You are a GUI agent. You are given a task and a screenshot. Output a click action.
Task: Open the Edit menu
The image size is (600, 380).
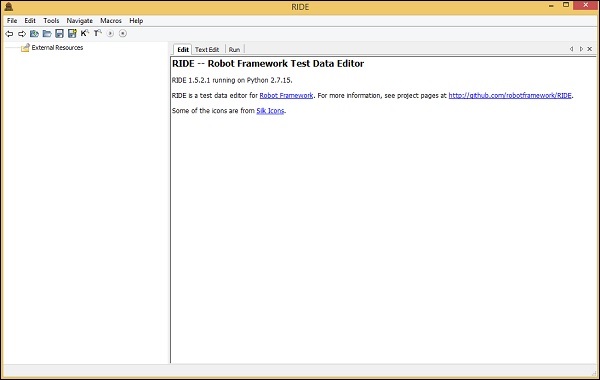click(x=30, y=21)
